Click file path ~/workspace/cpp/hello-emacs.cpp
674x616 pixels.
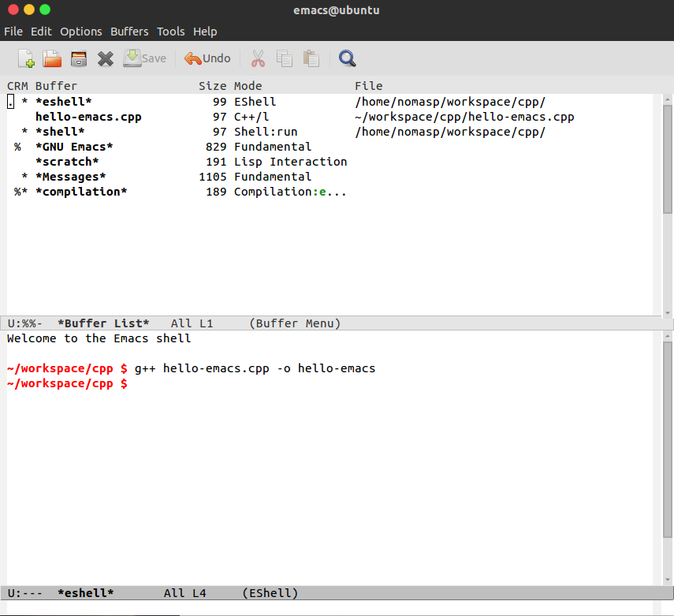click(464, 117)
